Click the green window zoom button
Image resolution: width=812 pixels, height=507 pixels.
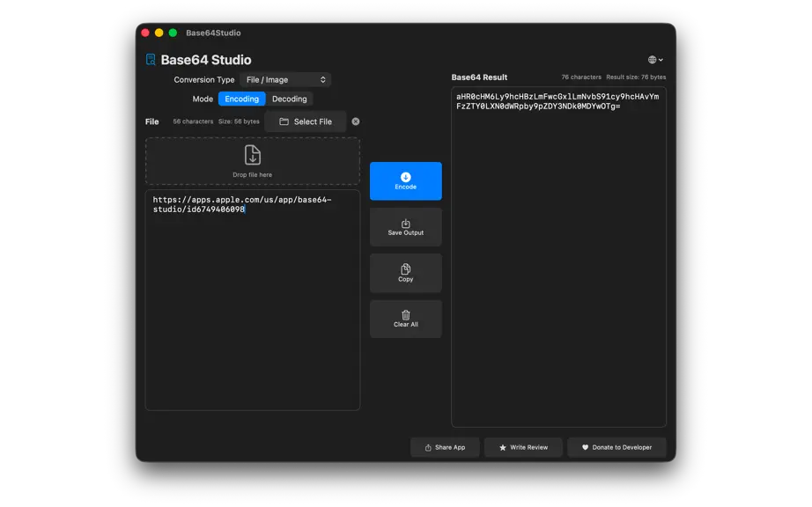pyautogui.click(x=173, y=33)
